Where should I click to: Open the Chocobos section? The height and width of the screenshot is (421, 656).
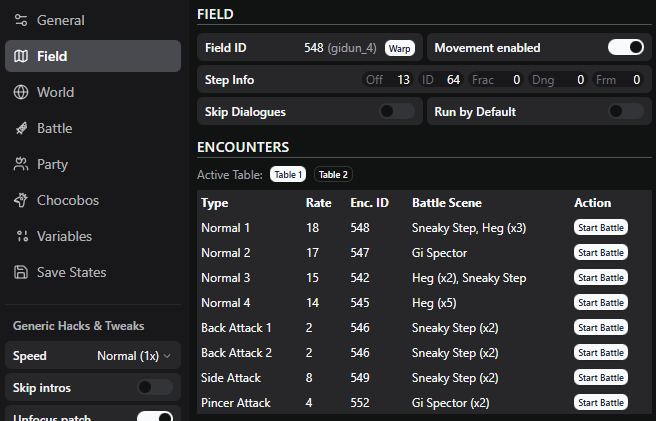[x=93, y=200]
